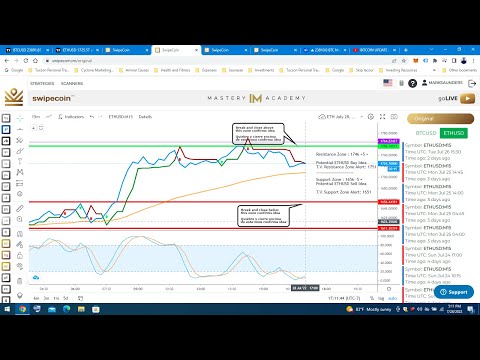Click the cloud icon in stochastic pane
480x360 pixels.
click(36, 277)
